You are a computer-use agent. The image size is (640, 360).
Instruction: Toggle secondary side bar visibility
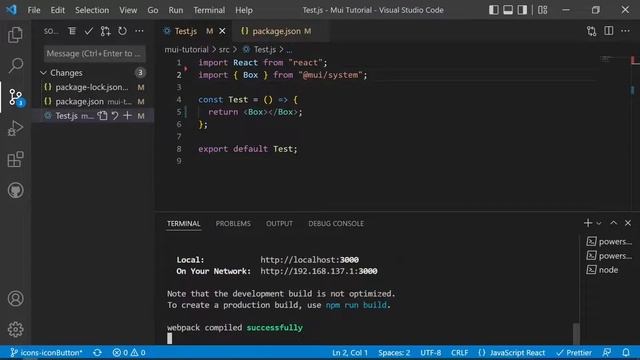(522, 10)
